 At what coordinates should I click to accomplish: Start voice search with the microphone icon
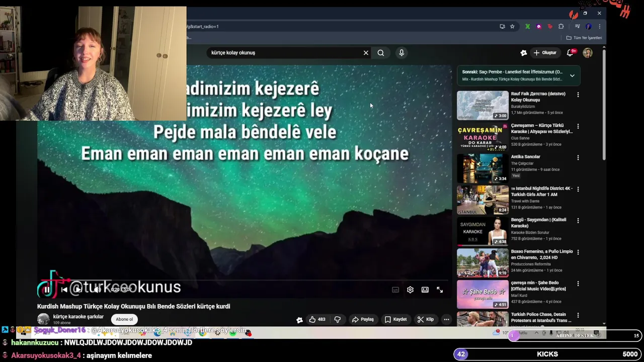point(401,53)
